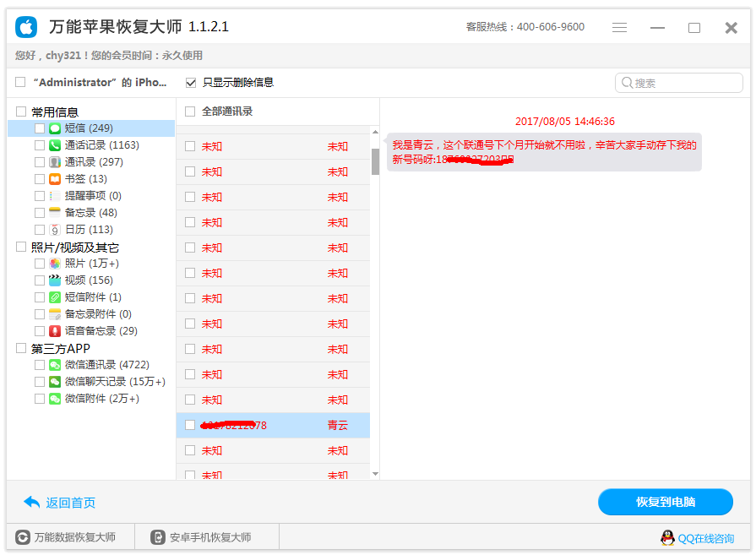
Task: Click the 搜索 search input field
Action: coord(679,83)
